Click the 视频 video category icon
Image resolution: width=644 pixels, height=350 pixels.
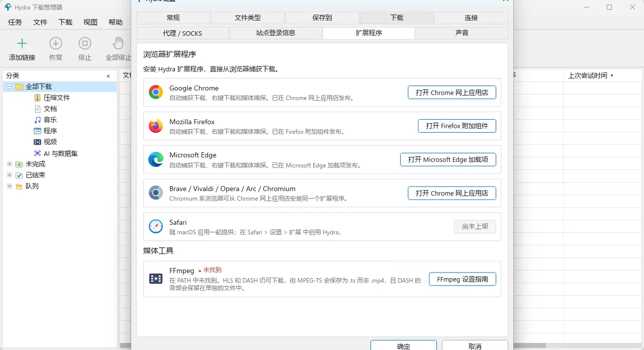pos(37,142)
